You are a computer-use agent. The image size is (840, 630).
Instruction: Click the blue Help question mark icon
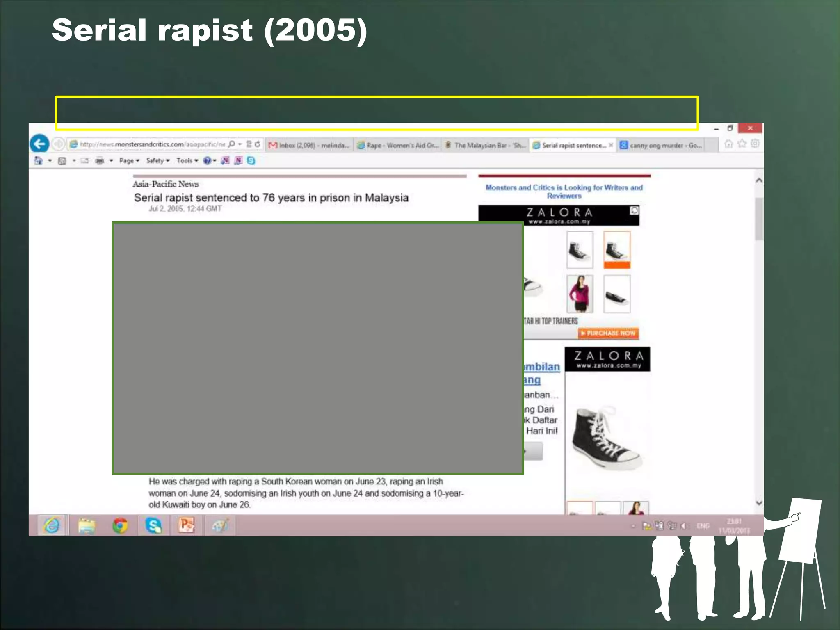(207, 161)
